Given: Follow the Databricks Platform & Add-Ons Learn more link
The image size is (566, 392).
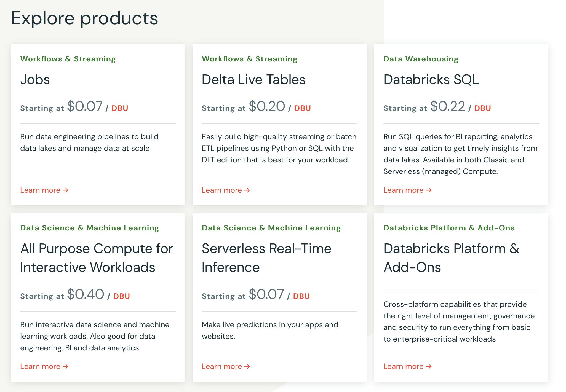Looking at the screenshot, I should pos(403,366).
